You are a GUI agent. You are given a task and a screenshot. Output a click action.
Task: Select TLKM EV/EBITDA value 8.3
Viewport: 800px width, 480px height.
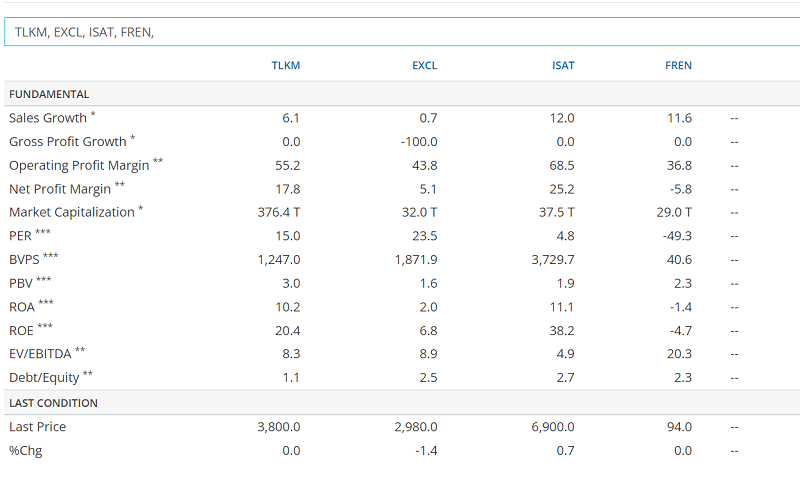(291, 354)
